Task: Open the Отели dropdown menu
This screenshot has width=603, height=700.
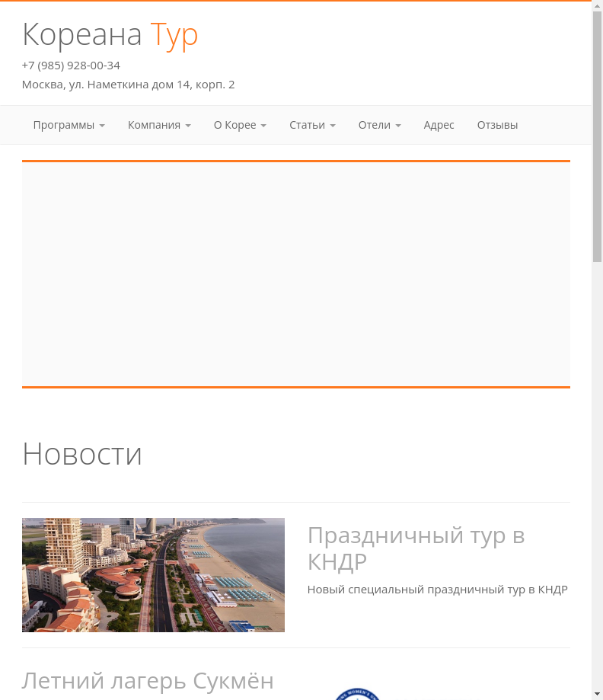Action: [x=380, y=125]
